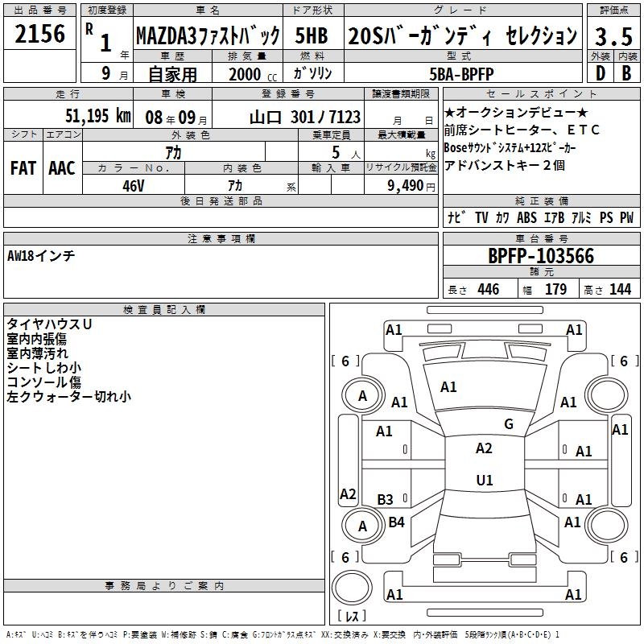
Task: Select A1 mark on hood
Action: pos(448,387)
